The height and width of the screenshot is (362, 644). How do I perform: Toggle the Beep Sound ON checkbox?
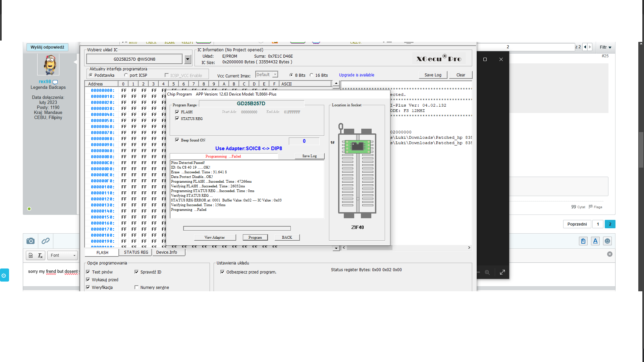tap(177, 140)
